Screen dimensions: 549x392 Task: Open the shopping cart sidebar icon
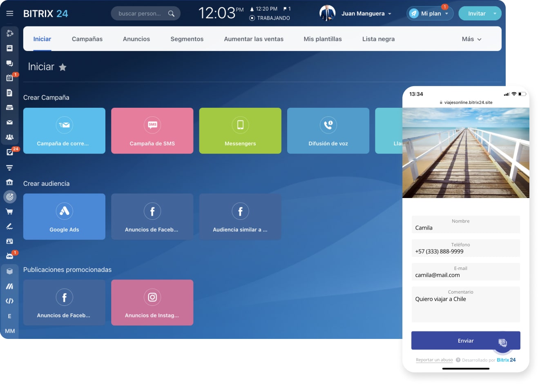pos(10,211)
